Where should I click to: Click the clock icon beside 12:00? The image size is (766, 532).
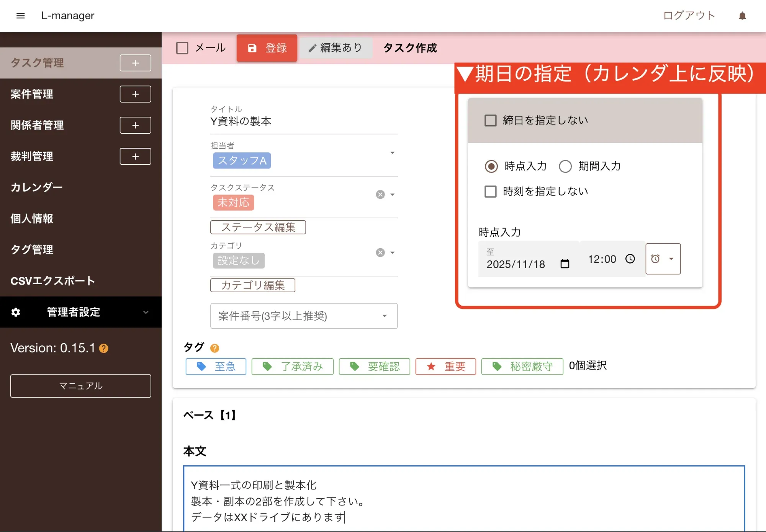(x=630, y=259)
